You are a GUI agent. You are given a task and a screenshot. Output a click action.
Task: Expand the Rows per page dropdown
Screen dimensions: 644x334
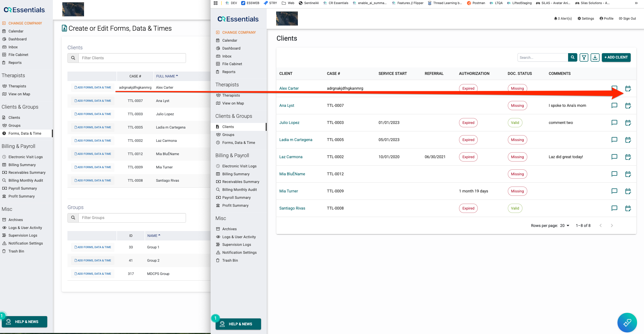(x=565, y=225)
